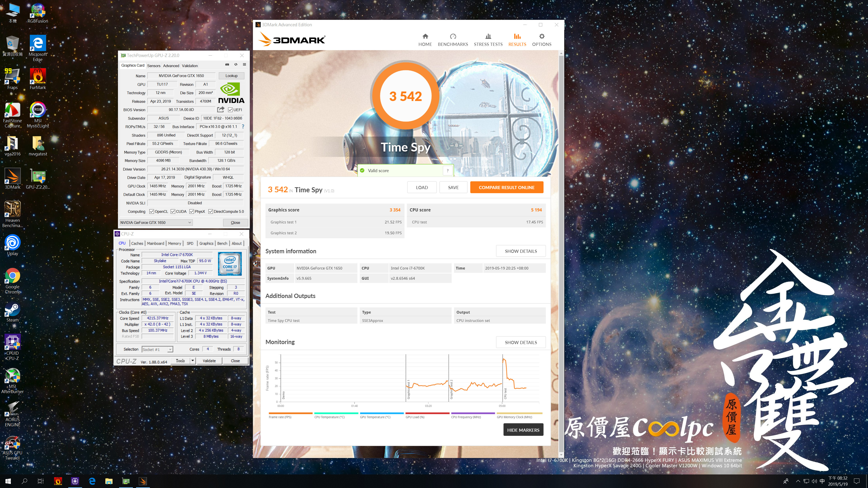The image size is (868, 488).
Task: Select the FastStone Capture desktop icon
Action: coord(12,115)
